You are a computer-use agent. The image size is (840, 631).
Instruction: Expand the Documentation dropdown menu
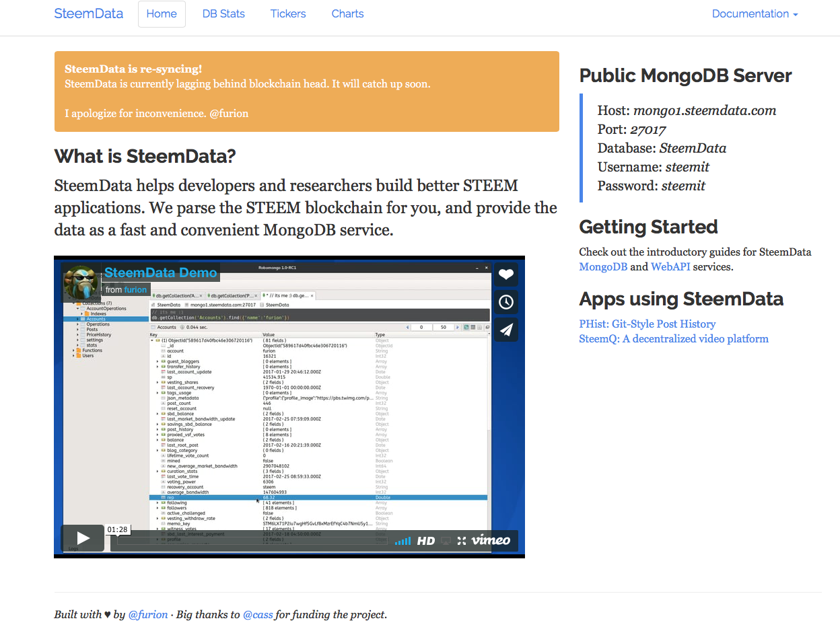[x=755, y=13]
